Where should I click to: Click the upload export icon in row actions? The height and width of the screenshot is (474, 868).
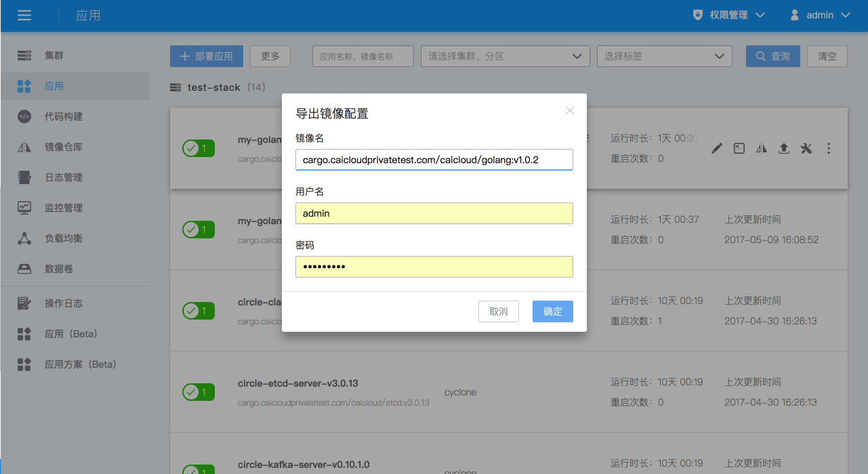pos(784,149)
